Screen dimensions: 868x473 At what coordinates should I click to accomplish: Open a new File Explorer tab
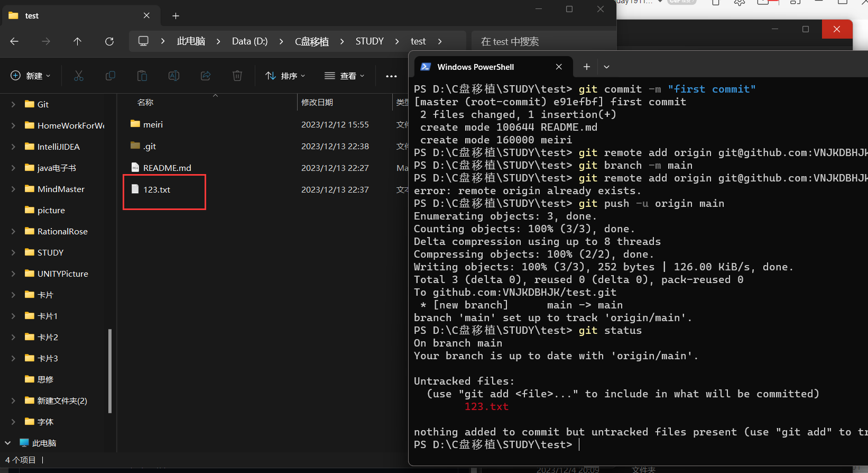tap(176, 16)
